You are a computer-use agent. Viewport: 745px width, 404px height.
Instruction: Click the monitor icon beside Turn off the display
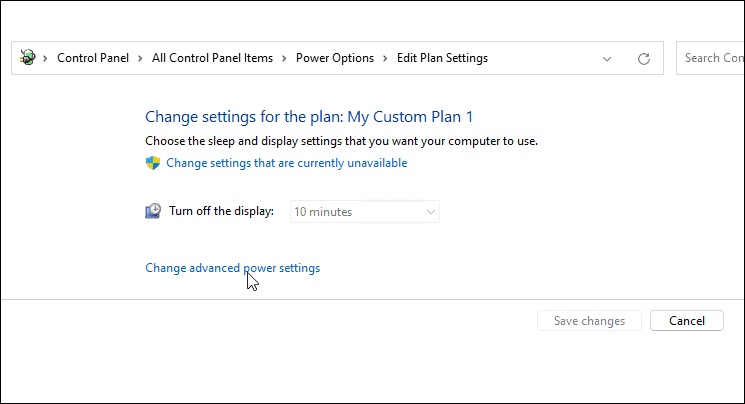153,211
